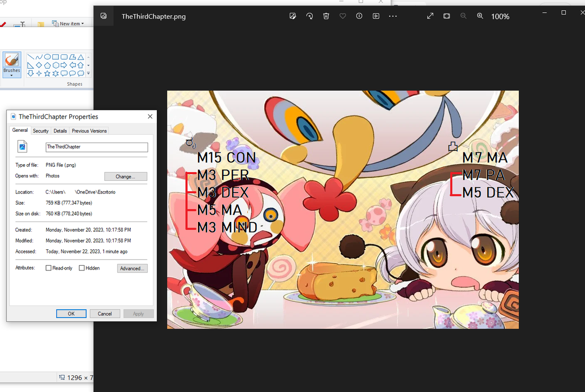Switch to the Previous Versions tab
This screenshot has height=392, width=585.
pyautogui.click(x=89, y=131)
